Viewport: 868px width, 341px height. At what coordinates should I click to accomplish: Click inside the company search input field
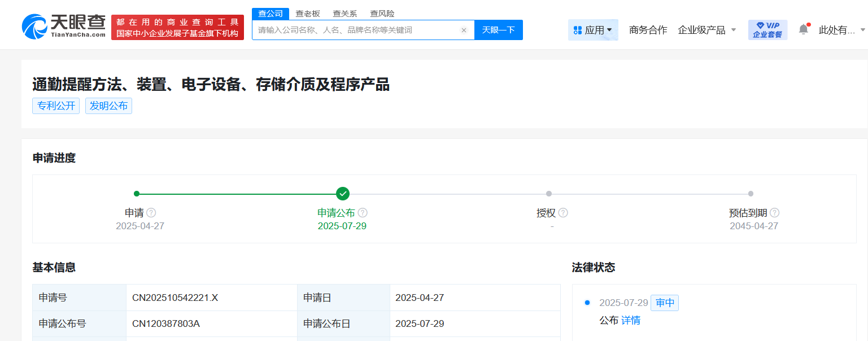(x=350, y=30)
